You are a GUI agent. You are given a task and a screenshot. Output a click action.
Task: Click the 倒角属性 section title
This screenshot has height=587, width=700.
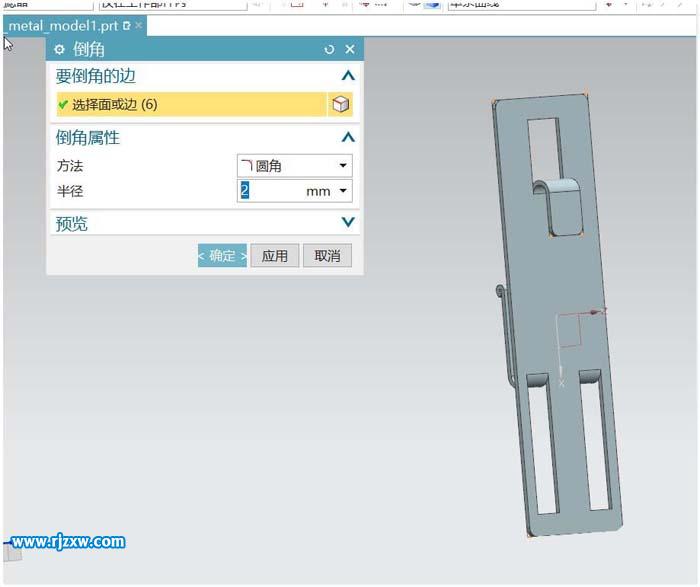[88, 137]
